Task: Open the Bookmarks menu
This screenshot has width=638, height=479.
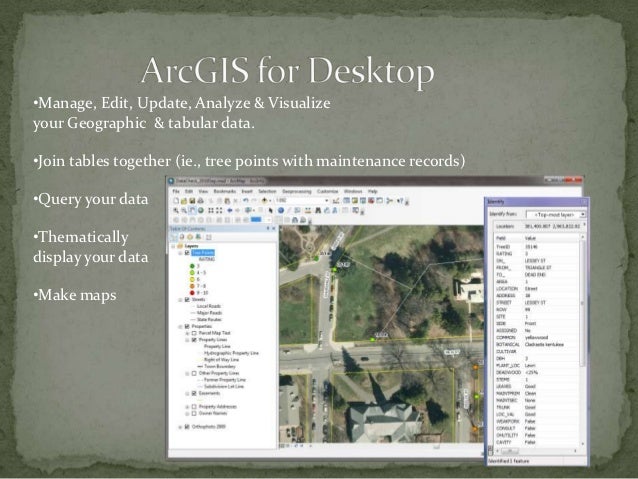Action: coord(225,191)
